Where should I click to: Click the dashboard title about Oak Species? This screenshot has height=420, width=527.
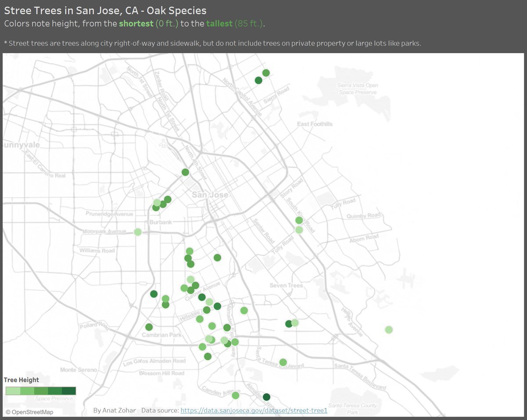105,10
